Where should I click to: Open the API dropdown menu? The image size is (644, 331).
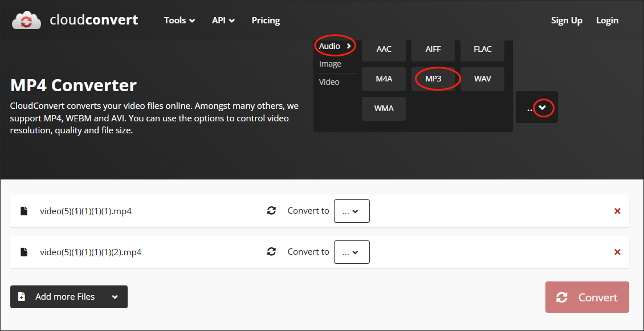pyautogui.click(x=223, y=21)
